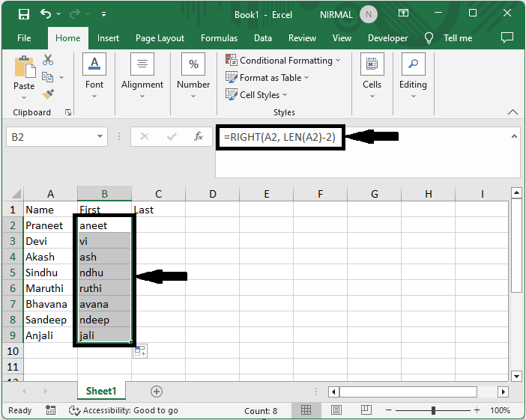
Task: Click vertical scrollbar down arrow
Action: click(516, 376)
